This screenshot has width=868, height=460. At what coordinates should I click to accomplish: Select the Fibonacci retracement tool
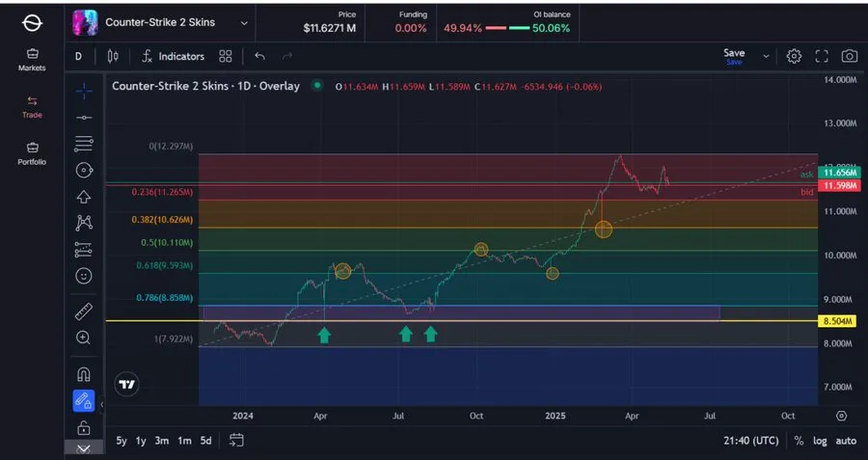point(84,144)
